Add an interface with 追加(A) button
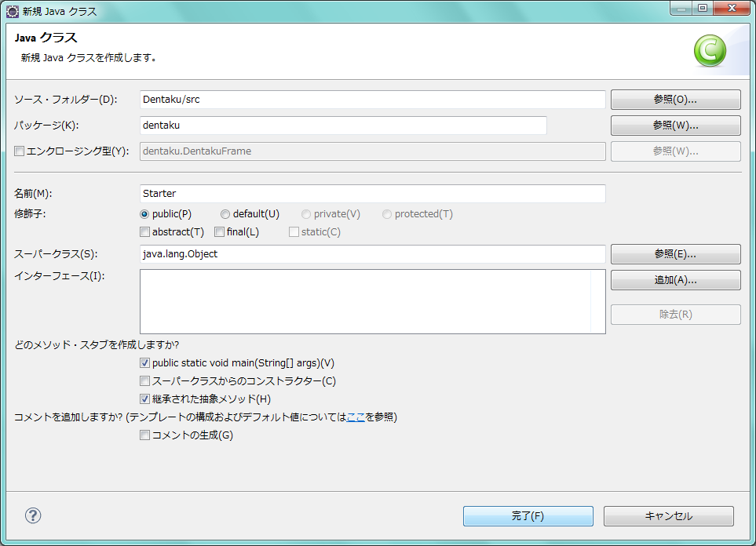The width and height of the screenshot is (756, 546). 675,280
